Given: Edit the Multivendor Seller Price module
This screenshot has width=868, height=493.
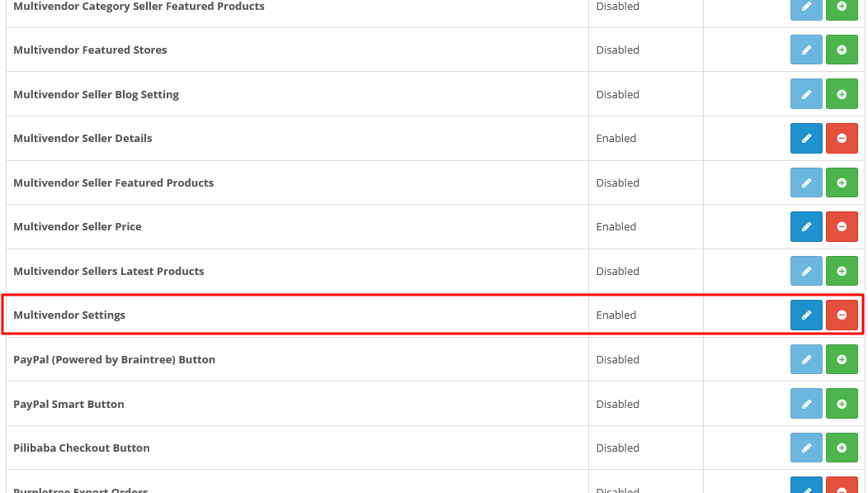Looking at the screenshot, I should [x=806, y=226].
